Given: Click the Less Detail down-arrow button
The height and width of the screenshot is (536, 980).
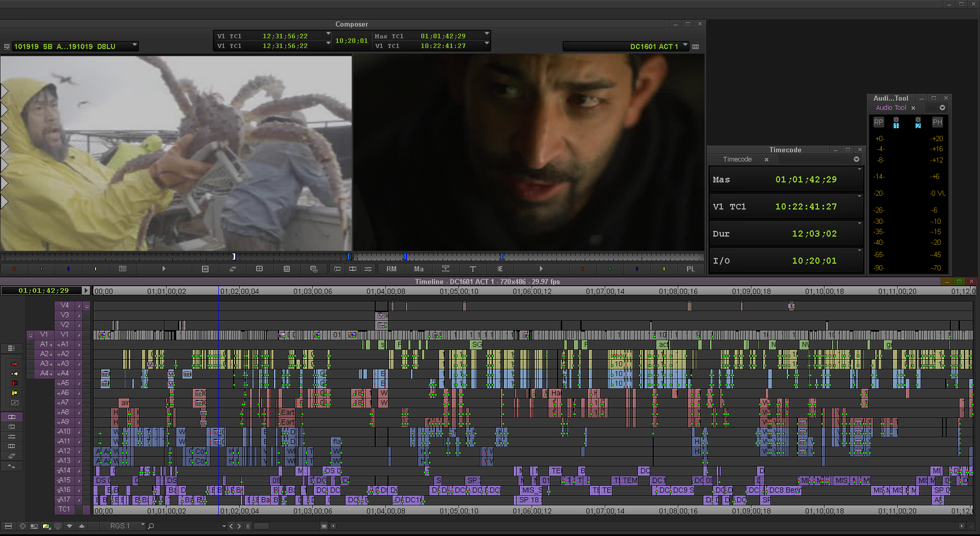Looking at the screenshot, I should coord(70,526).
